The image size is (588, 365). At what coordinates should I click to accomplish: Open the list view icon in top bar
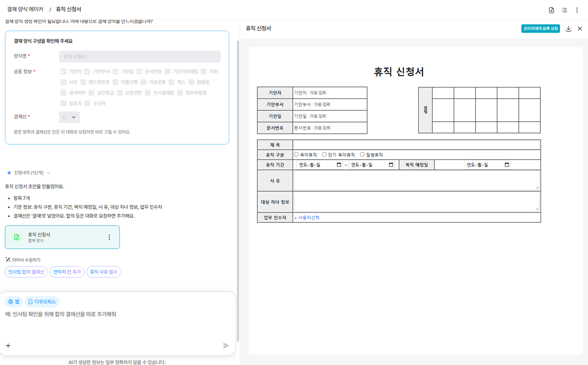click(564, 10)
